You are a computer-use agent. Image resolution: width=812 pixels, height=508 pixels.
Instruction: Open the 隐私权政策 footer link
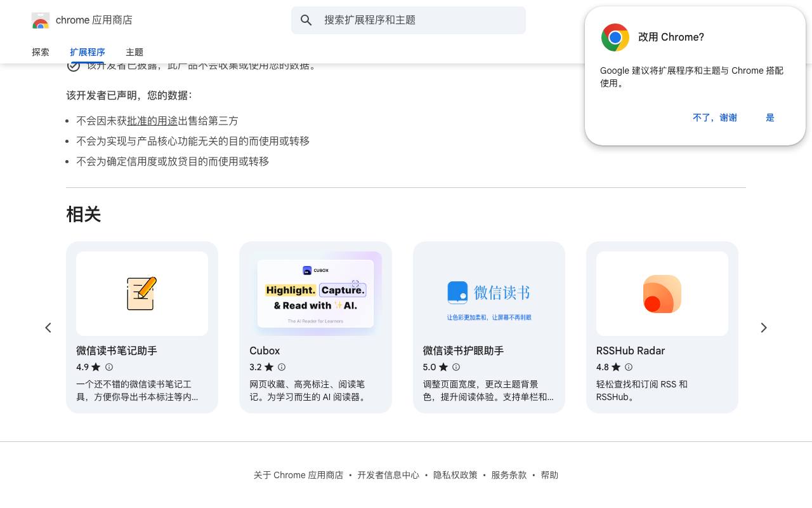coord(455,475)
